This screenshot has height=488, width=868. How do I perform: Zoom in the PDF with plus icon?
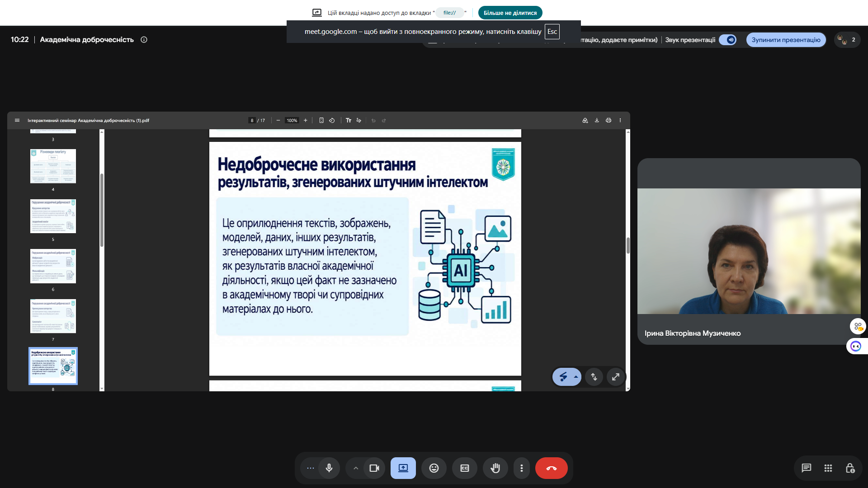[306, 120]
